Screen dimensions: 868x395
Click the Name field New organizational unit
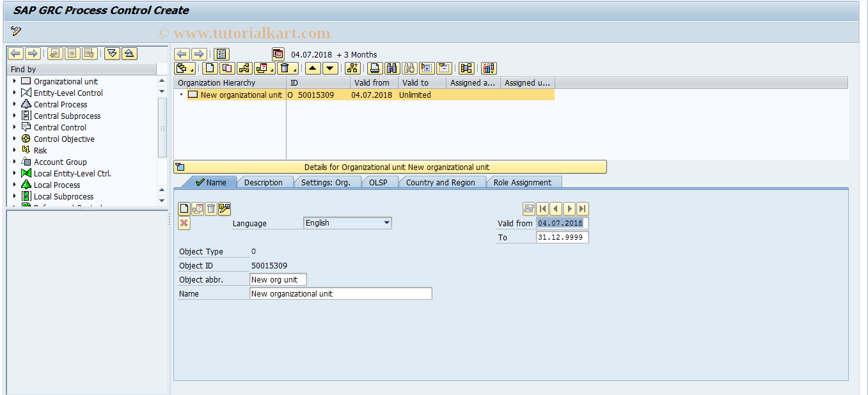pyautogui.click(x=341, y=293)
